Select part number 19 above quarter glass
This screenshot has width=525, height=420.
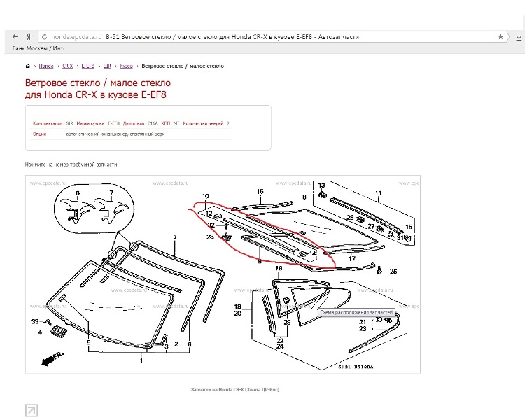point(279,268)
